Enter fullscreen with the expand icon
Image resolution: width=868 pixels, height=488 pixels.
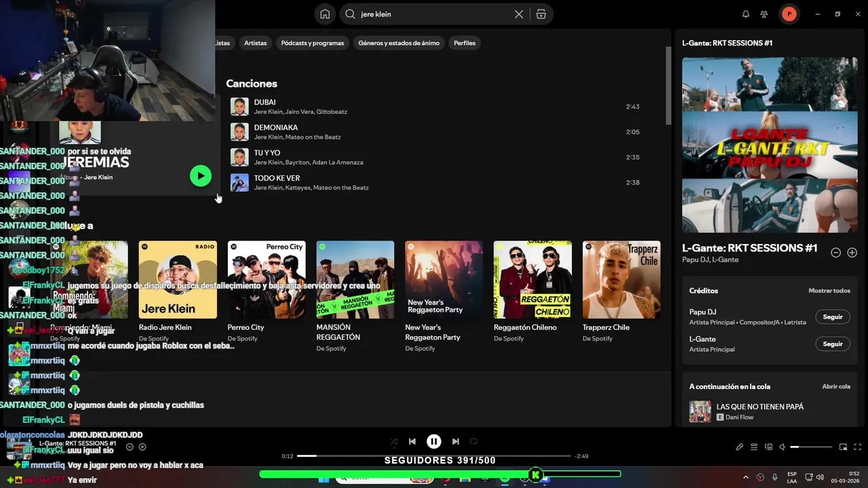[x=858, y=447]
